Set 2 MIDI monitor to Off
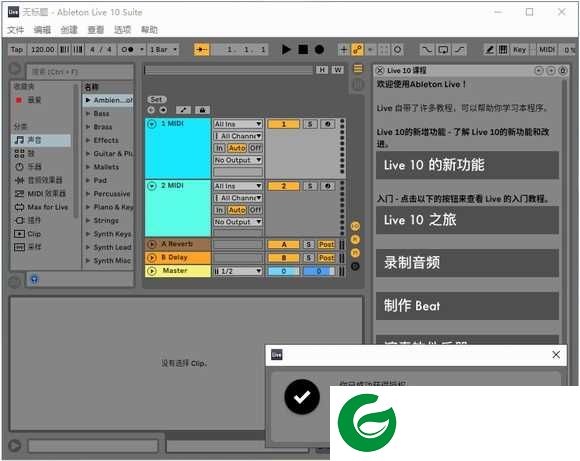Image resolution: width=580 pixels, height=461 pixels. [x=255, y=210]
